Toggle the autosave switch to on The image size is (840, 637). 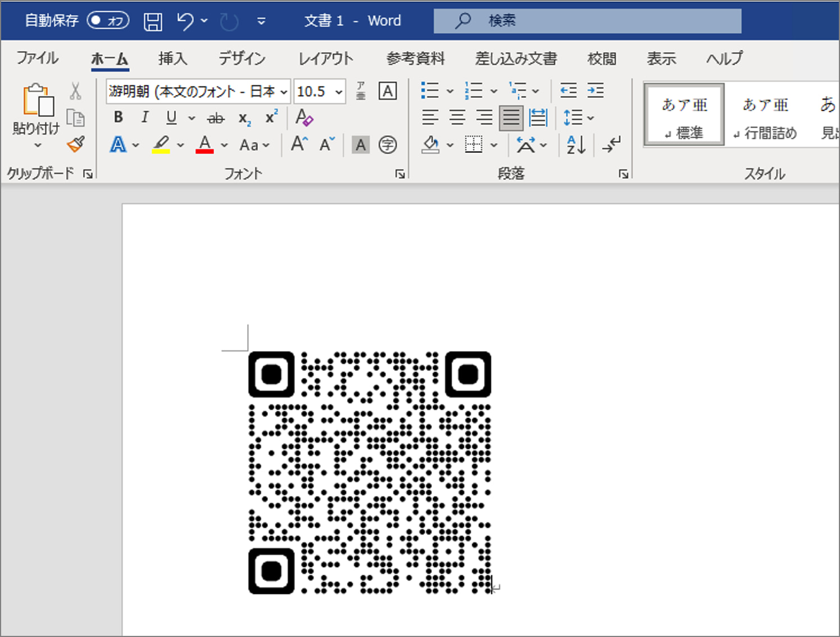point(107,20)
